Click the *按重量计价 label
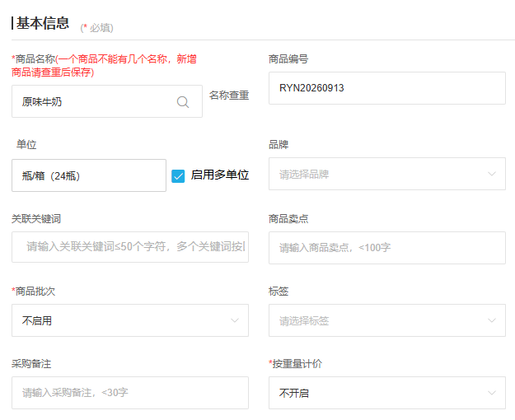This screenshot has width=515, height=420. point(295,364)
